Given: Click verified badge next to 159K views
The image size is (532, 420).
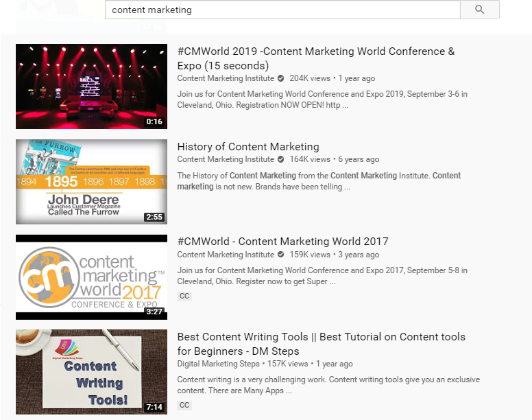Looking at the screenshot, I should [x=280, y=255].
